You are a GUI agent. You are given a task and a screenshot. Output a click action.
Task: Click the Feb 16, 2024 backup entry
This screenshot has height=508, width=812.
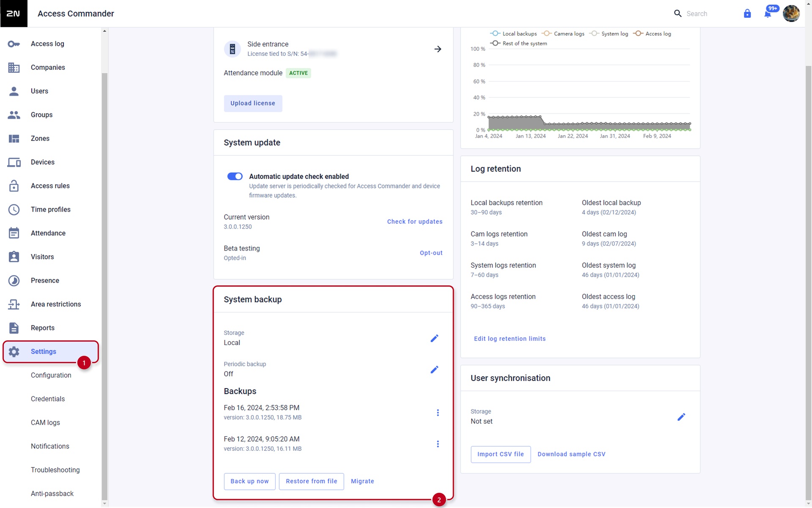[262, 413]
